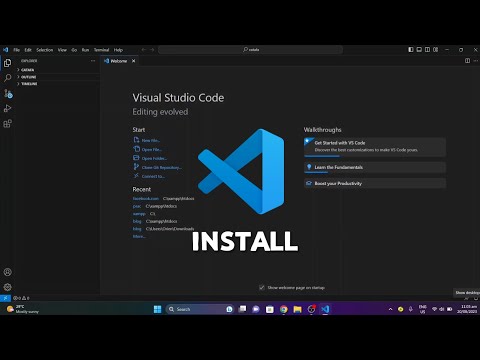
Task: Show hidden system tray icons chevron
Action: (x=390, y=309)
